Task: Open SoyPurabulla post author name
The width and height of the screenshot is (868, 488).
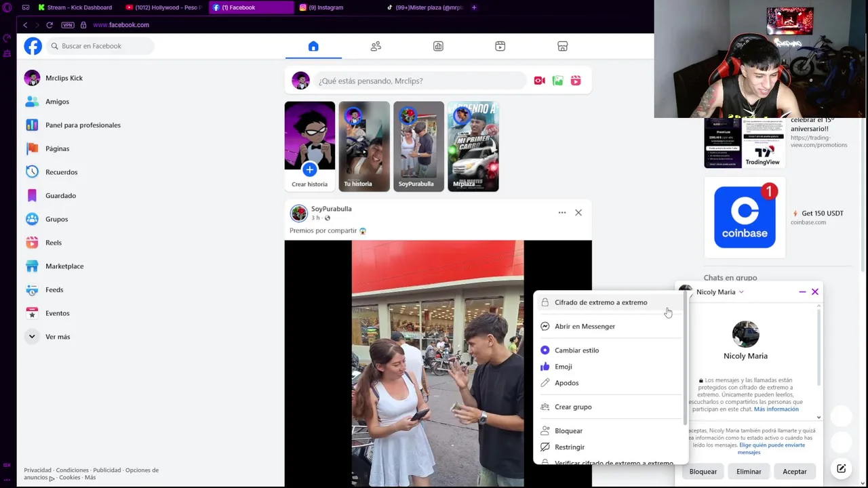Action: point(331,209)
